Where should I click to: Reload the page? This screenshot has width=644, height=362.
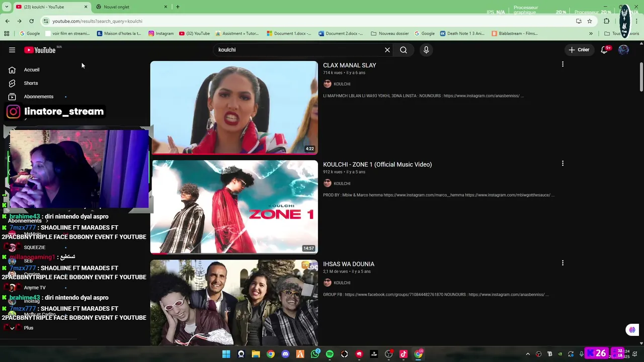click(31, 21)
